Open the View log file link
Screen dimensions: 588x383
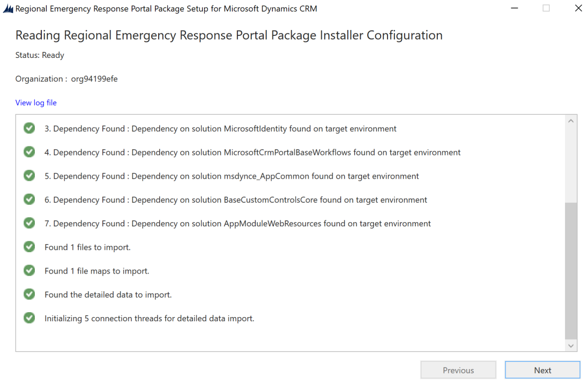(x=36, y=103)
